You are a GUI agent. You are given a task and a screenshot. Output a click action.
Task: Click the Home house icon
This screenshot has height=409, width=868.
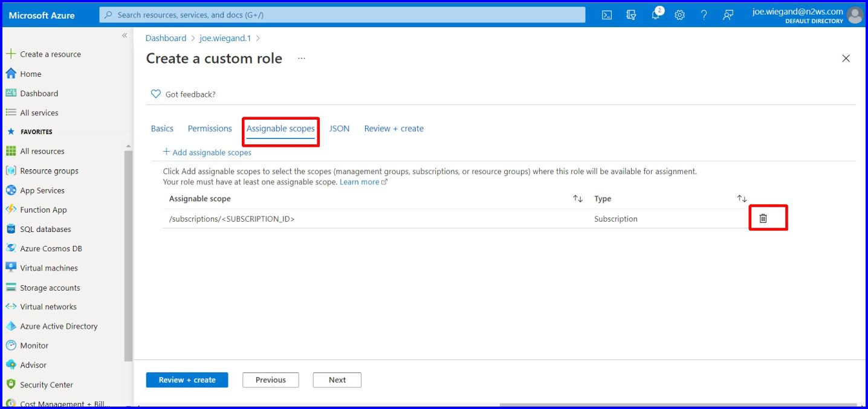11,74
